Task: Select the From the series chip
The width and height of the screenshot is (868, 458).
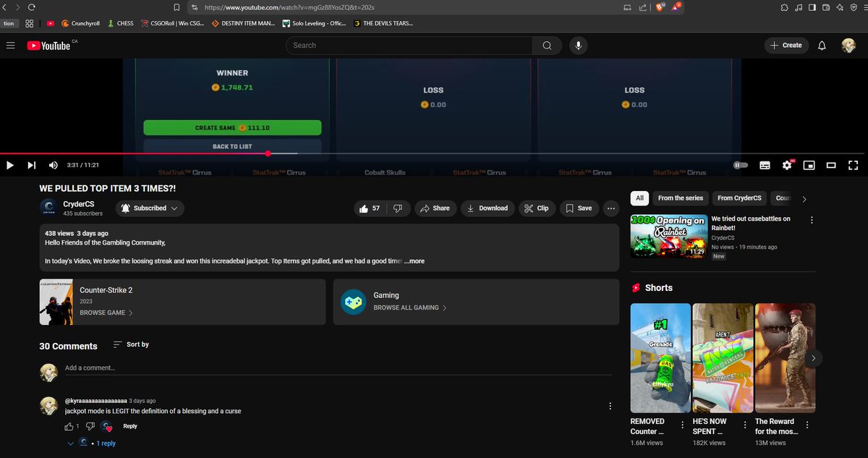Action: (681, 198)
